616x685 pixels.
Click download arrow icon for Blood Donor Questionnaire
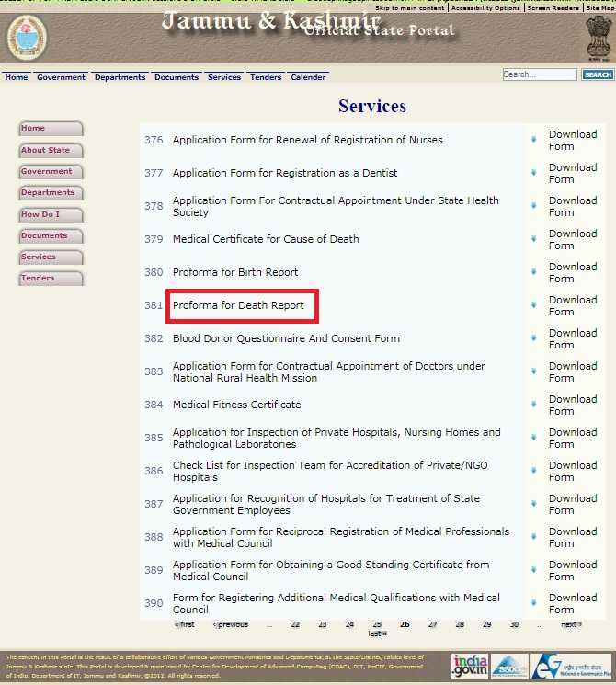(x=533, y=338)
